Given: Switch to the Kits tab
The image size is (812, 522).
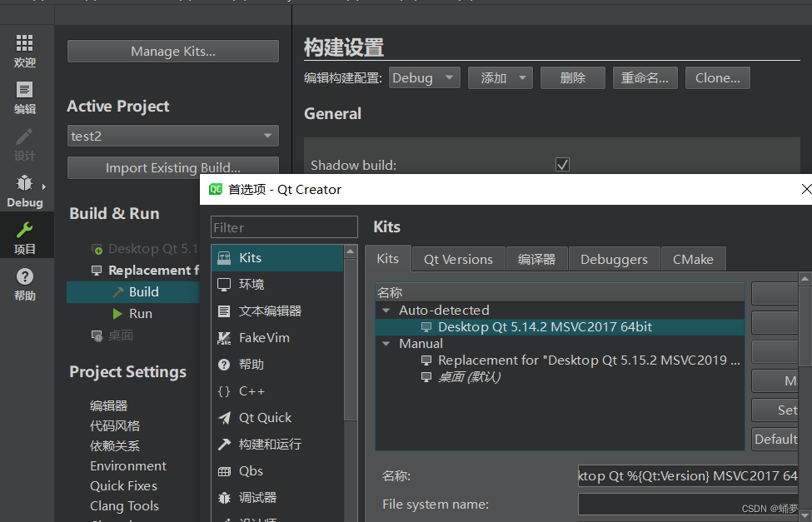Looking at the screenshot, I should point(388,258).
